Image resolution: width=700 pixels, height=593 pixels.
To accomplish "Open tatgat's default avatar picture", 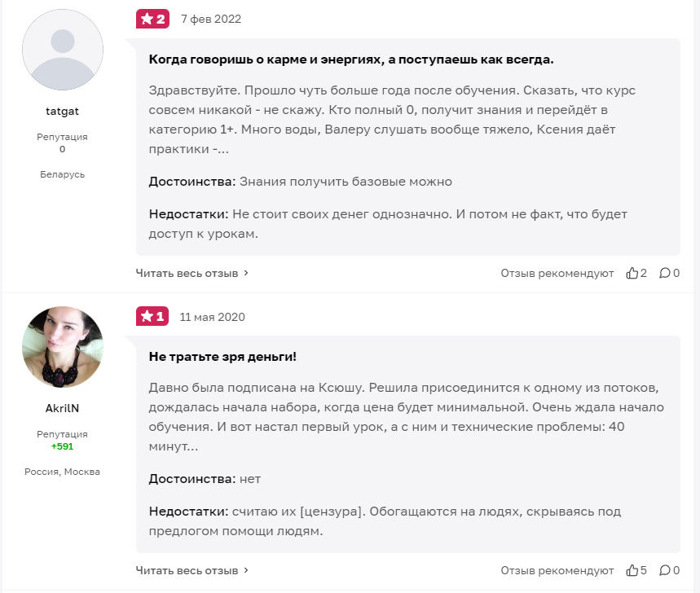I will point(62,50).
